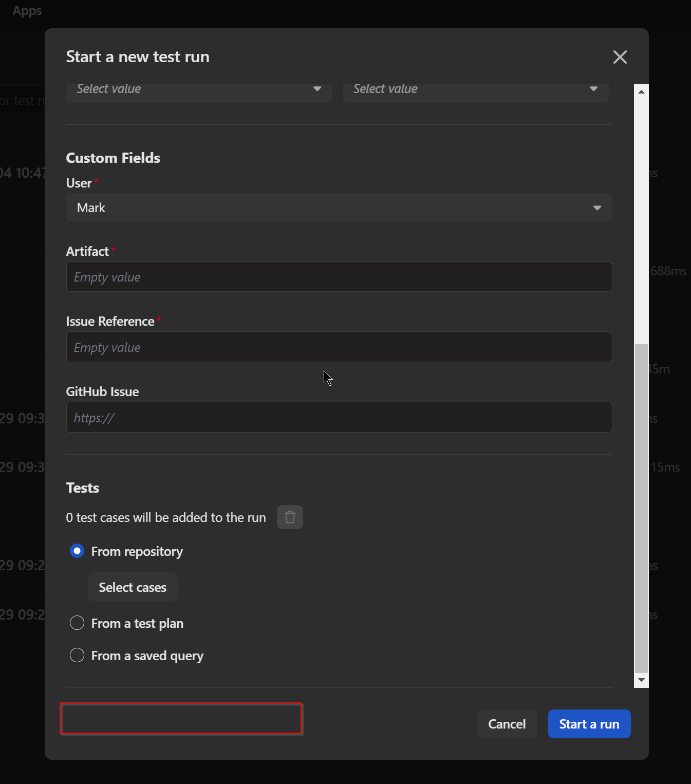This screenshot has width=691, height=784.
Task: Click the caret arrow in User field
Action: 597,208
